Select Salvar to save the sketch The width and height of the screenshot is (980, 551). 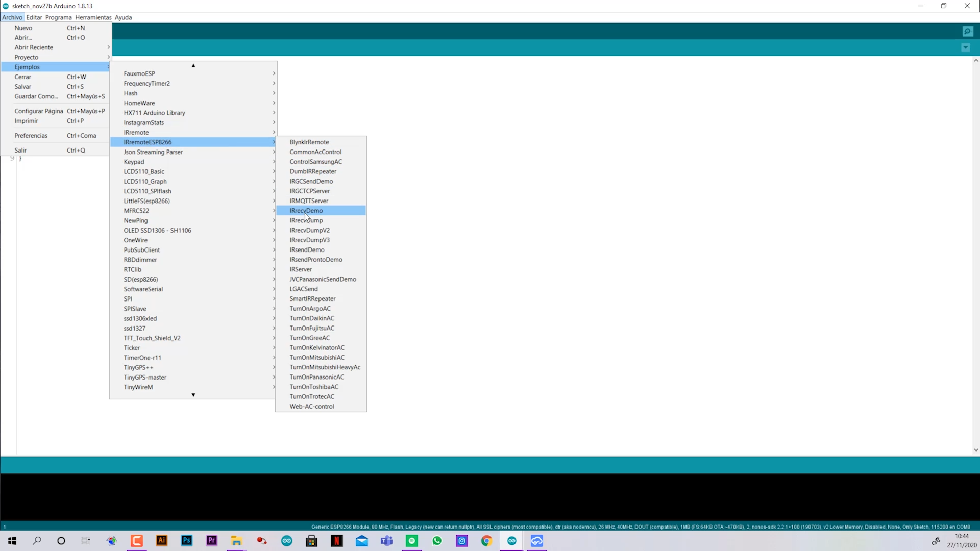click(x=55, y=87)
